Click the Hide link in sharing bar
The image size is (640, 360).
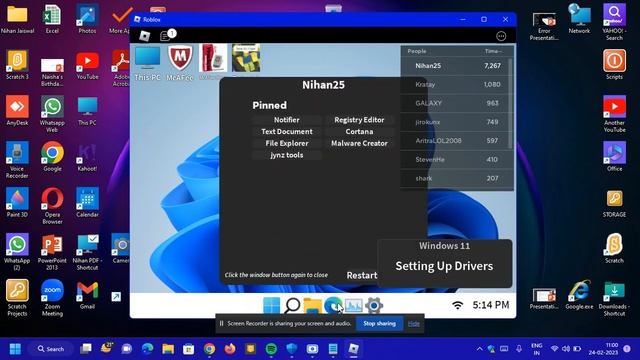pyautogui.click(x=413, y=324)
